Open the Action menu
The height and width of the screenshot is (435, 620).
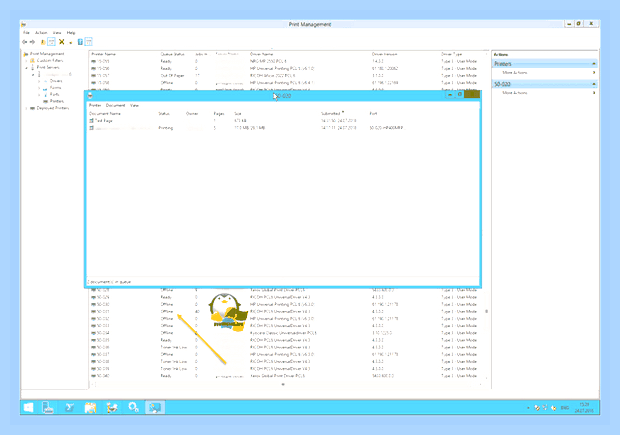coord(41,33)
